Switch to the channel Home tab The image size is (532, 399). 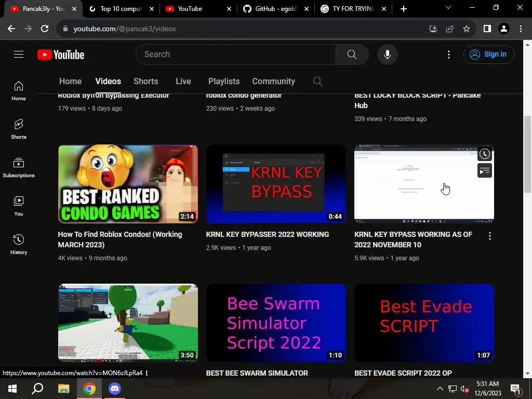point(70,82)
